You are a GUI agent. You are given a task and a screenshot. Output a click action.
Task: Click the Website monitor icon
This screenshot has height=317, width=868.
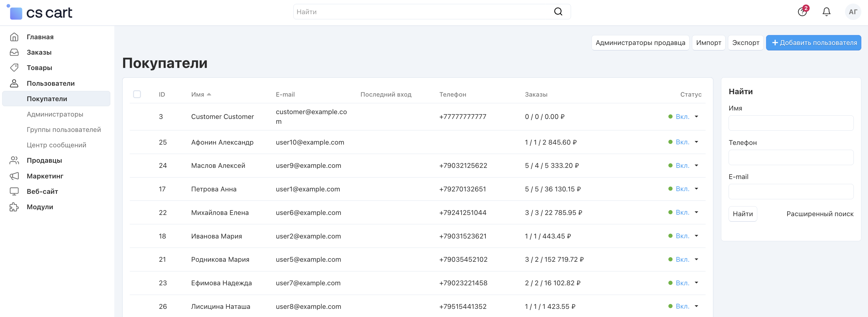pos(14,191)
